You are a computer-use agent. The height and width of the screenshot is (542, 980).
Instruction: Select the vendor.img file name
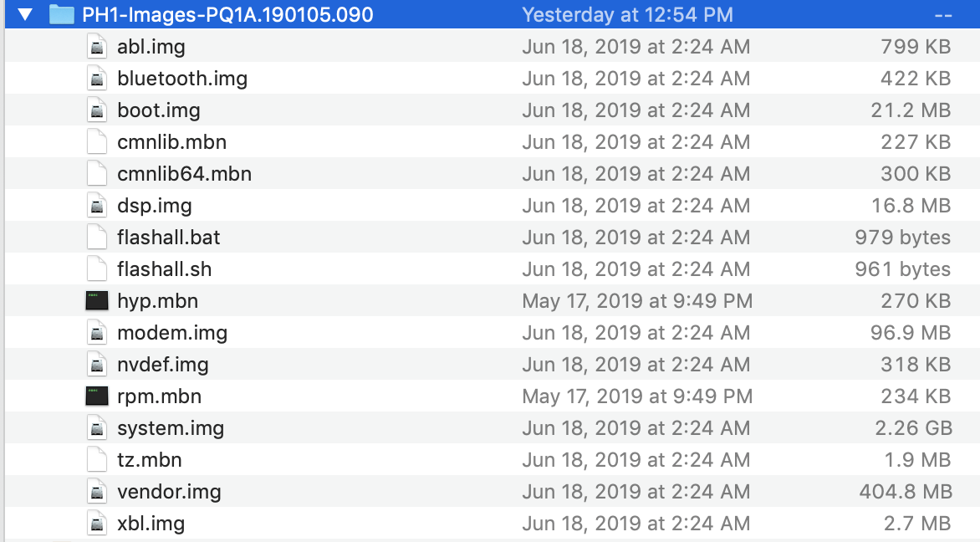tap(170, 492)
